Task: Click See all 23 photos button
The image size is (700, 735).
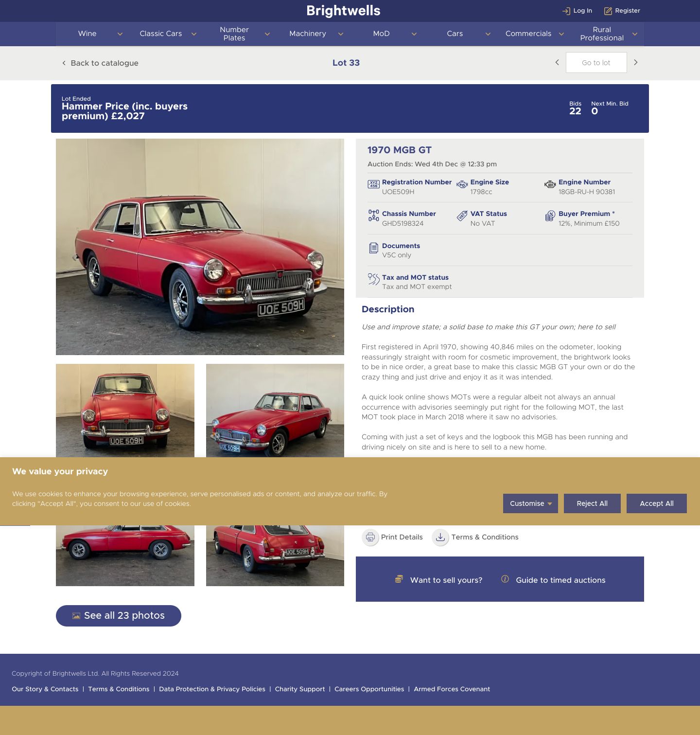Action: click(x=119, y=616)
